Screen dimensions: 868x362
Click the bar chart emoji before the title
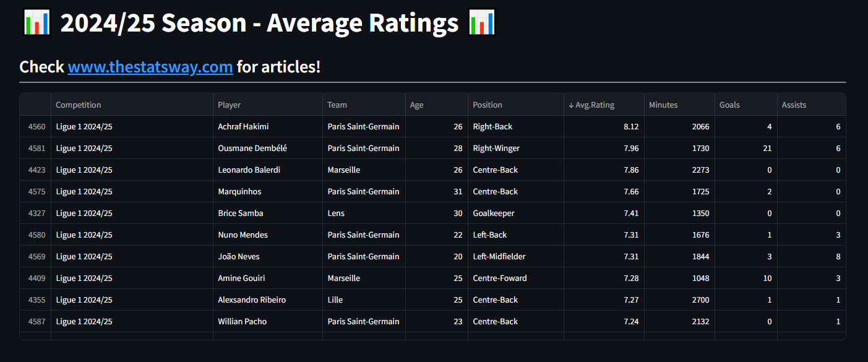pyautogui.click(x=37, y=23)
